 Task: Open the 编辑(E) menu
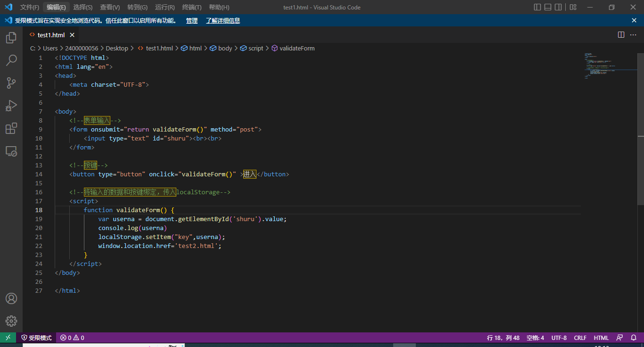[56, 7]
